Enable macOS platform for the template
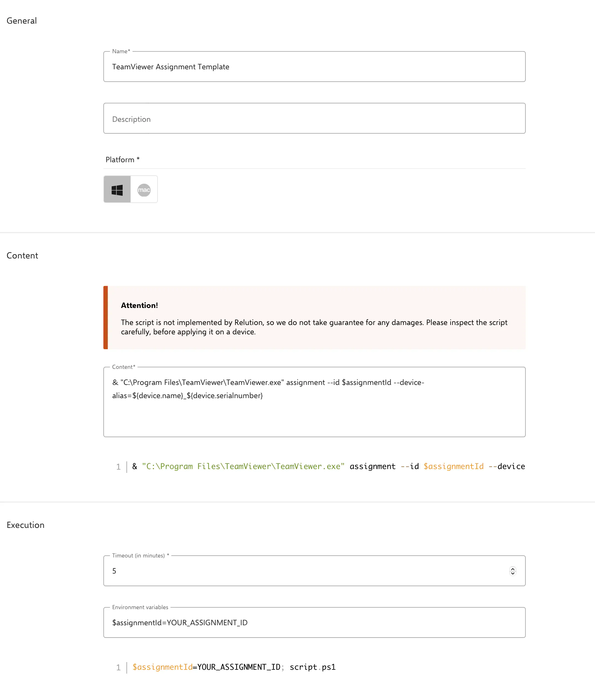 click(x=144, y=189)
